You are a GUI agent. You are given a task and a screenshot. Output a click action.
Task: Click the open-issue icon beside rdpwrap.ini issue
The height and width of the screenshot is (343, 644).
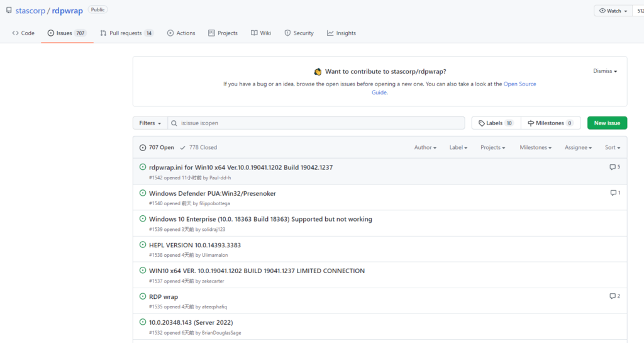pos(143,167)
